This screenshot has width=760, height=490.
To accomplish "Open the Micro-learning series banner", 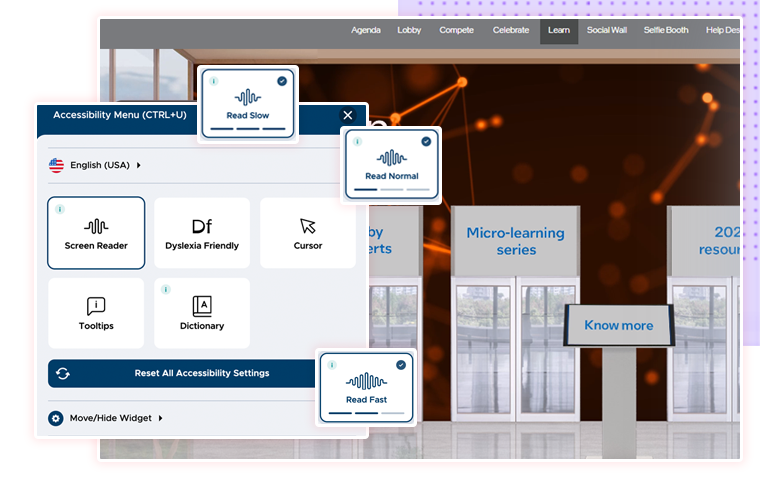I will pos(515,241).
